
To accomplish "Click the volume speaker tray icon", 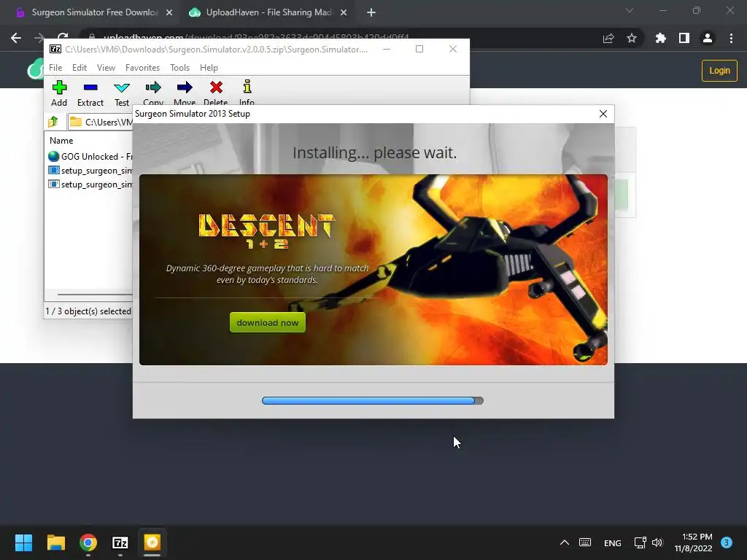I will click(657, 542).
